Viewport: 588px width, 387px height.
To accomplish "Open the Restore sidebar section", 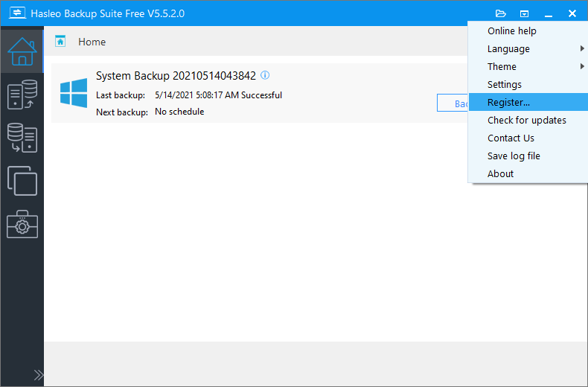I will point(22,138).
